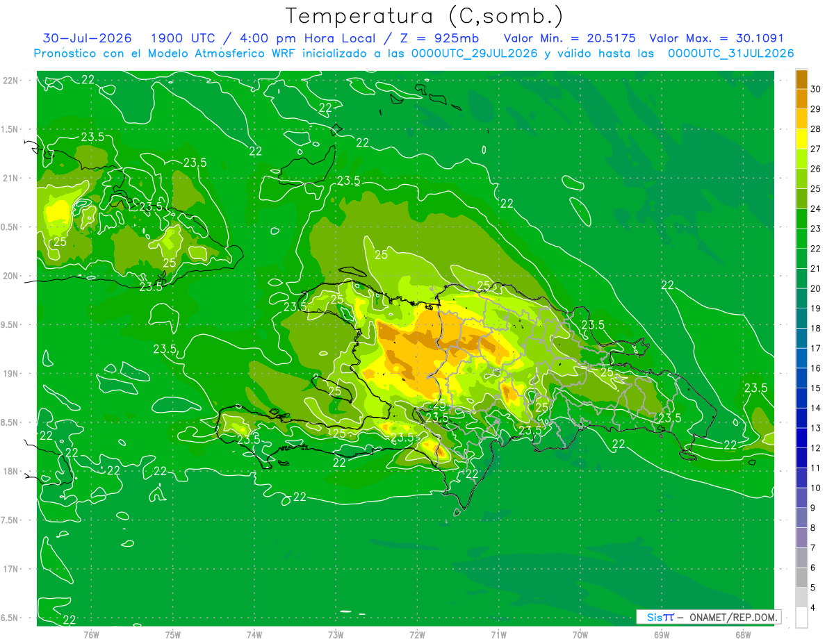Screen dimensions: 834x644
Task: Click the colorbar label "20"
Action: [x=815, y=288]
